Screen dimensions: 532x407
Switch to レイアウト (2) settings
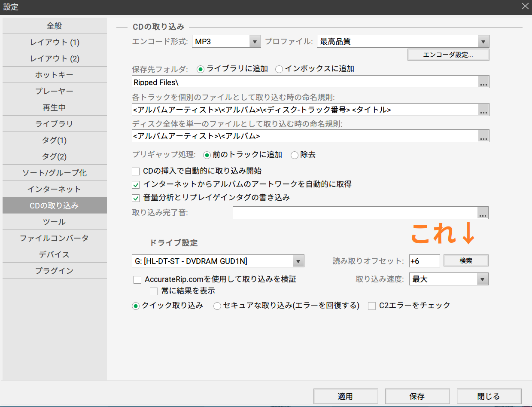click(x=55, y=58)
